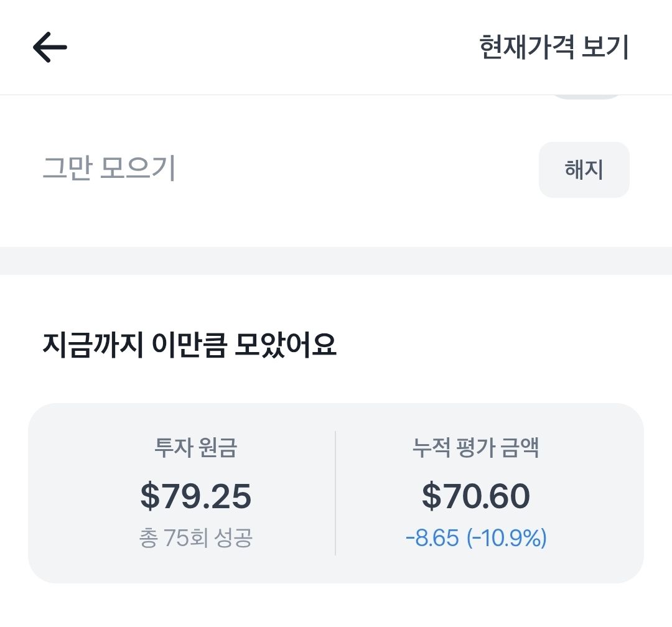Select the 그만 모으기 row label
This screenshot has width=672, height=627.
pos(109,169)
